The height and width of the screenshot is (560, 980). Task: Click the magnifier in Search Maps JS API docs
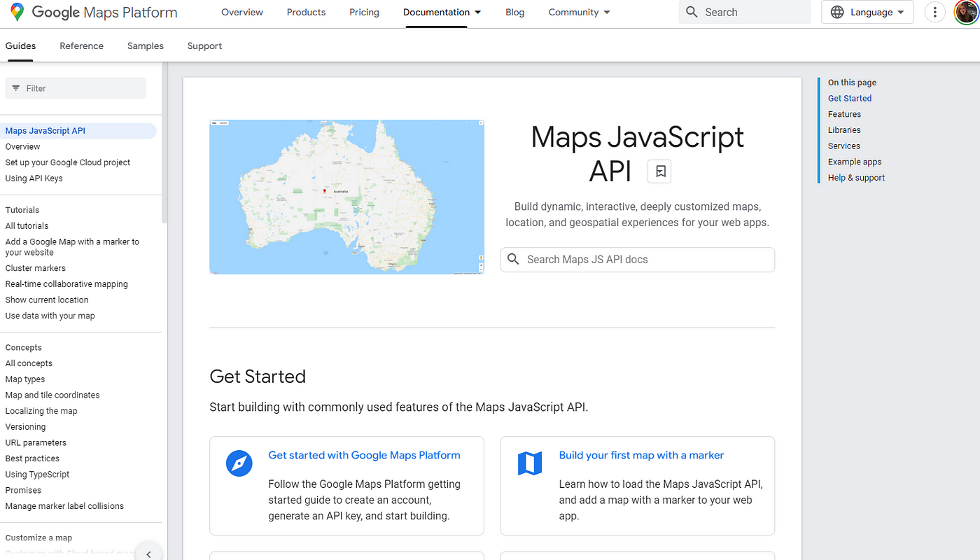tap(513, 259)
